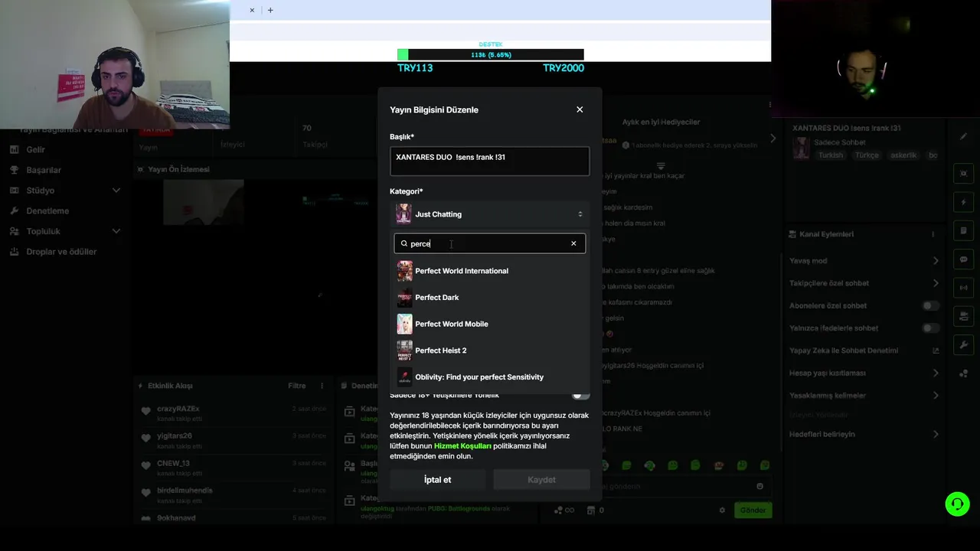Toggle Abonelere özel sohbet switch

click(930, 305)
